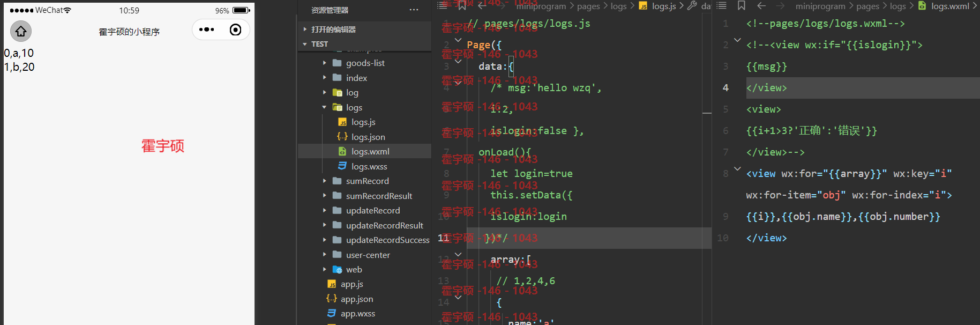This screenshot has height=325, width=980.
Task: Open the three-dots capsule menu in simulator
Action: 207,29
